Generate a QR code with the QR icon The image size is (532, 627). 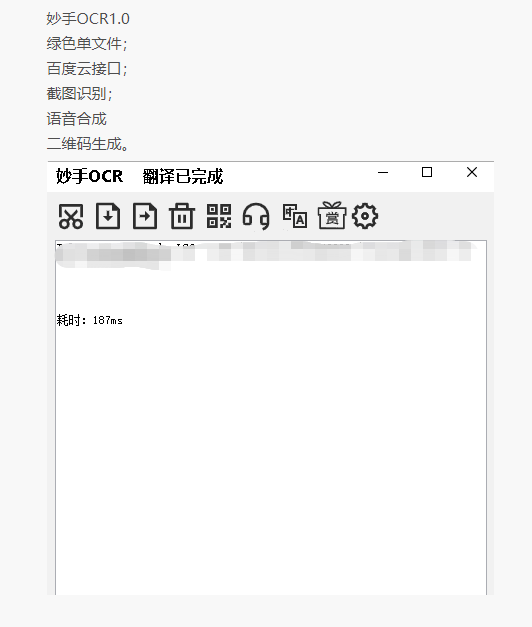point(219,216)
